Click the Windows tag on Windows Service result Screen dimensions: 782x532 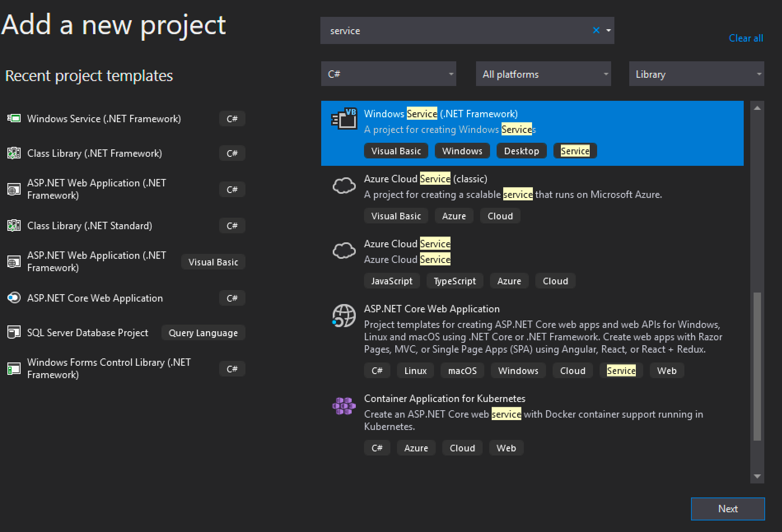(462, 151)
